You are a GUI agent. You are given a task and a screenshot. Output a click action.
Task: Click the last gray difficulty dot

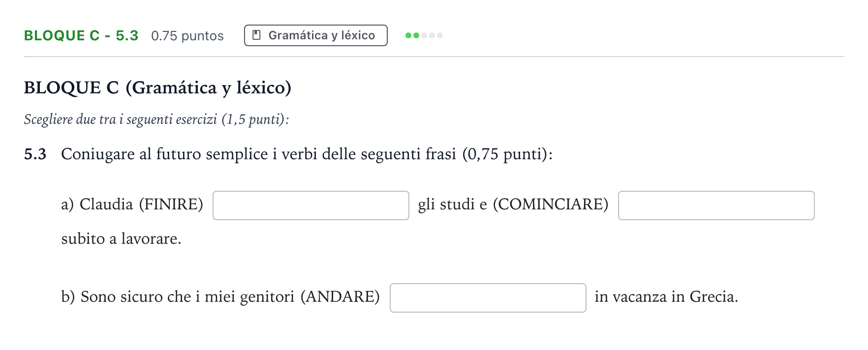[x=440, y=35]
